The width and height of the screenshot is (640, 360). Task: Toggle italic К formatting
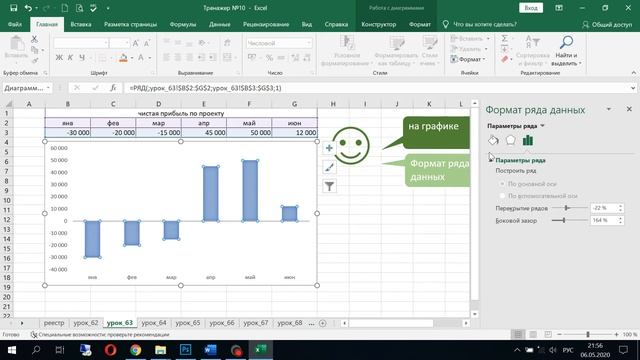(70, 58)
